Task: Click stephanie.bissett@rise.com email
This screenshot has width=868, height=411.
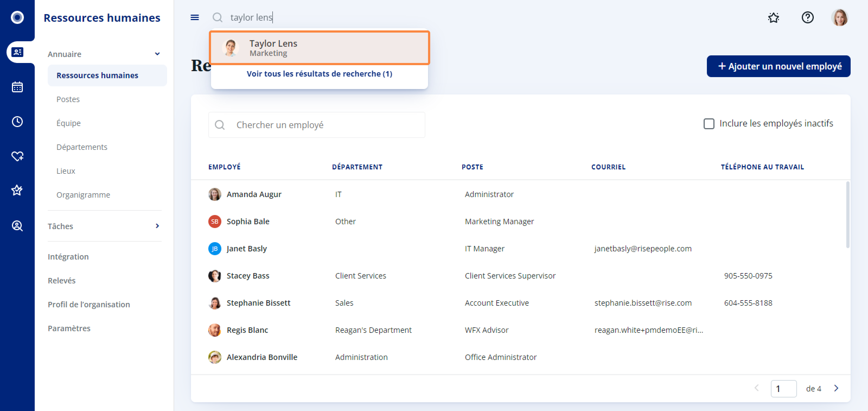Action: 643,303
